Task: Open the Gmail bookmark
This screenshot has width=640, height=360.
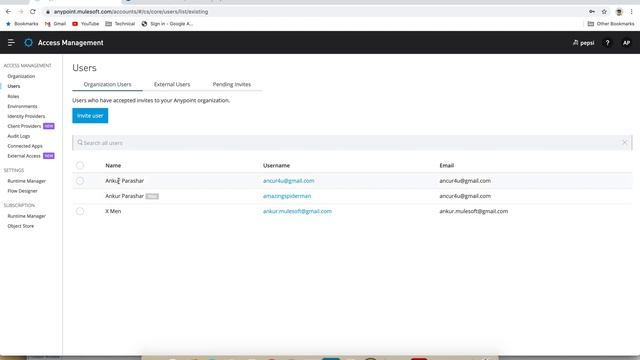Action: point(55,24)
